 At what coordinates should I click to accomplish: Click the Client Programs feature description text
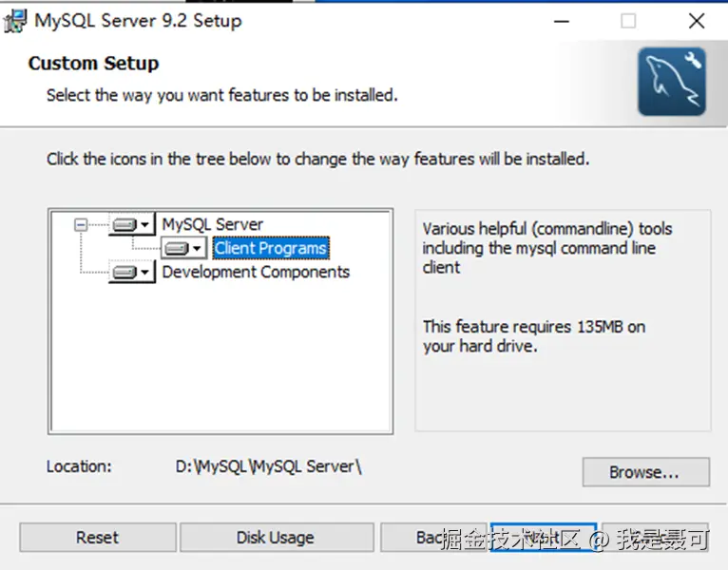coord(546,248)
